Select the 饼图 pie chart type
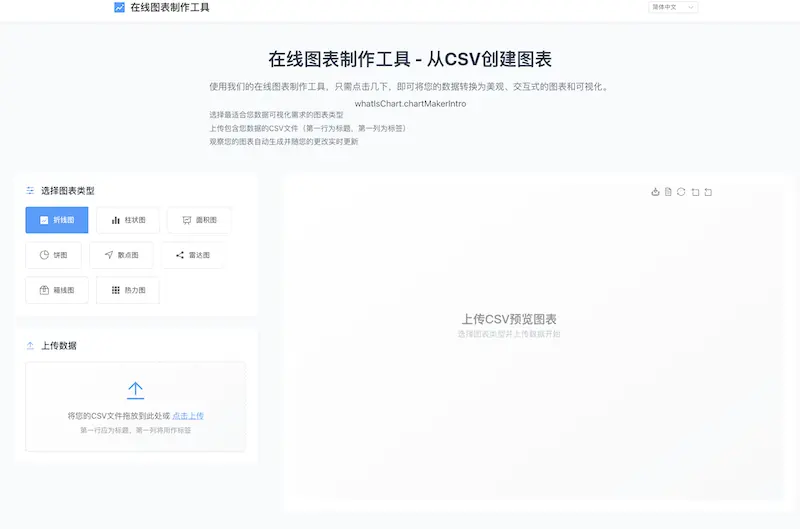 point(53,255)
